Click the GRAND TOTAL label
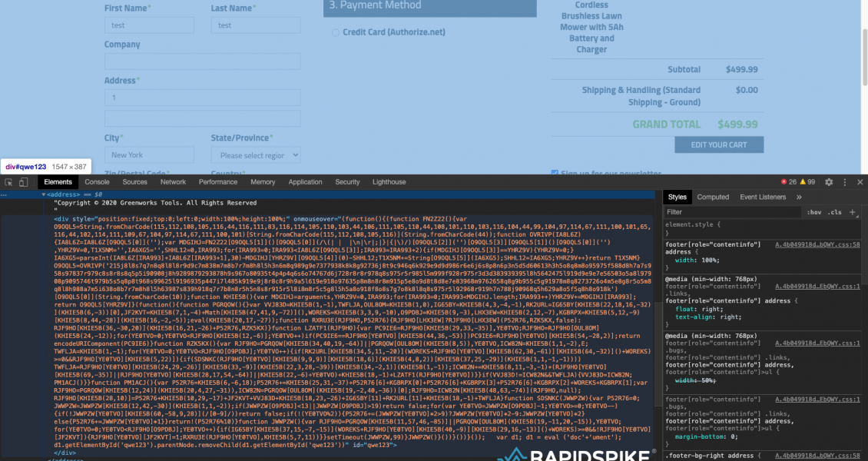Image resolution: width=868 pixels, height=461 pixels. (667, 124)
